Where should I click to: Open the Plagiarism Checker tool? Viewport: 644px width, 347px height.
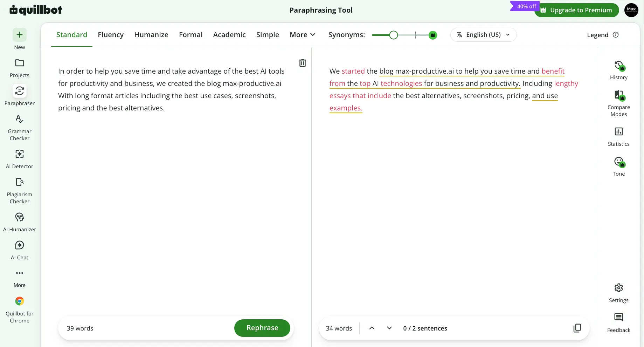click(20, 191)
